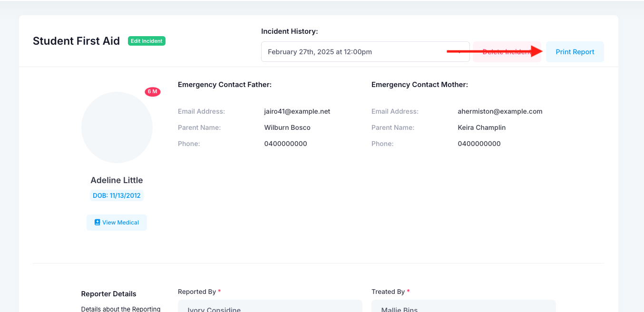Click the DOB: 11/13/2012 tag
644x312 pixels.
click(x=117, y=195)
